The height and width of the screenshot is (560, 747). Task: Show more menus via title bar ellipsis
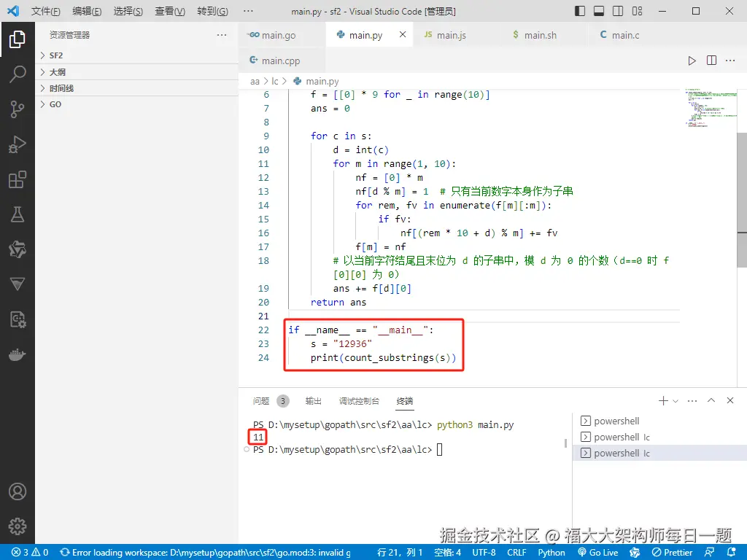point(248,11)
